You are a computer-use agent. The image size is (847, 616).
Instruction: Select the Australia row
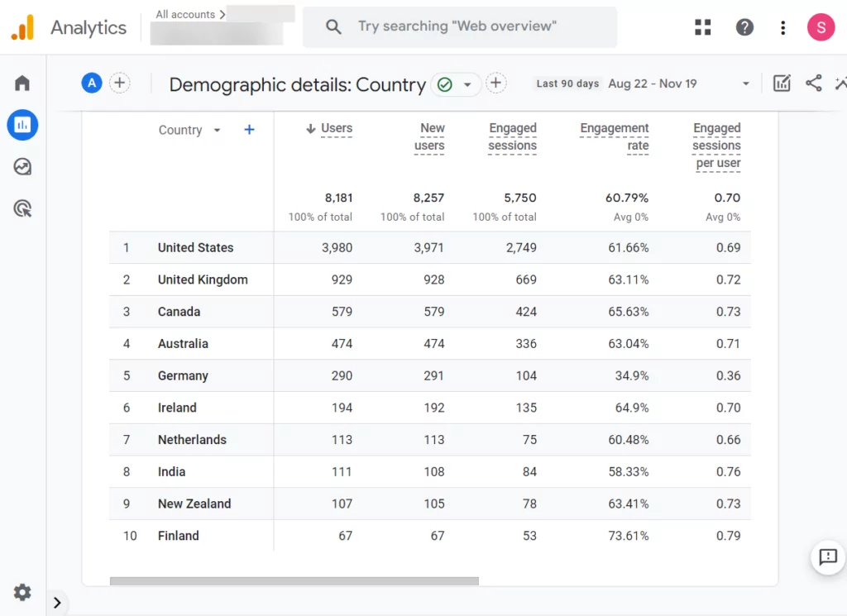pyautogui.click(x=430, y=344)
